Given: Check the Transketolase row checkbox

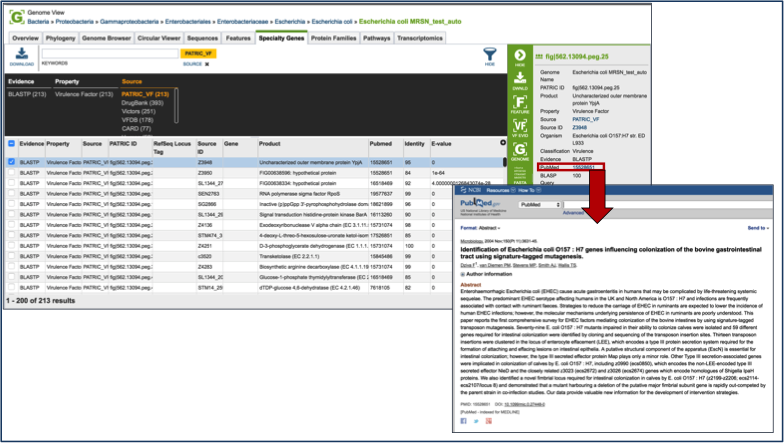Looking at the screenshot, I should (12, 256).
